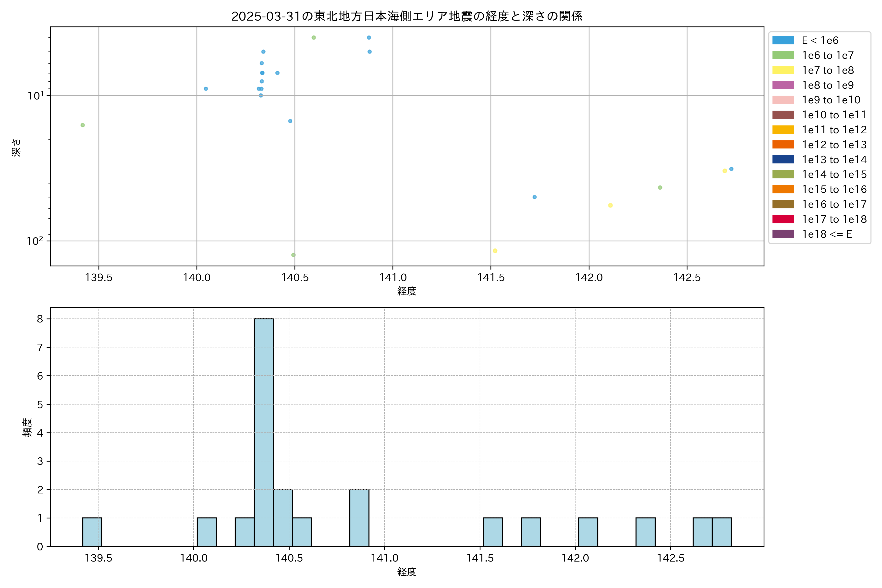Click the pink 1e9 to 1e10 legend swatch
The width and height of the screenshot is (882, 588).
click(783, 100)
